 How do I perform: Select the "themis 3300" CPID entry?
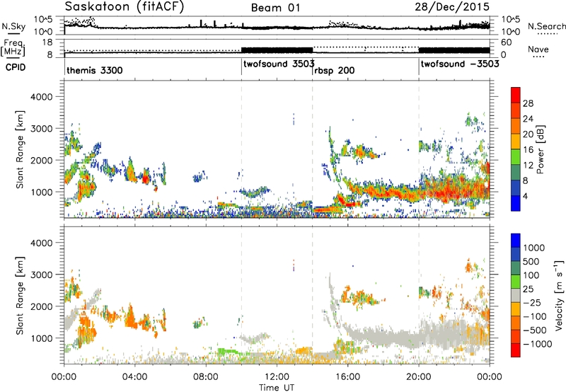[95, 70]
